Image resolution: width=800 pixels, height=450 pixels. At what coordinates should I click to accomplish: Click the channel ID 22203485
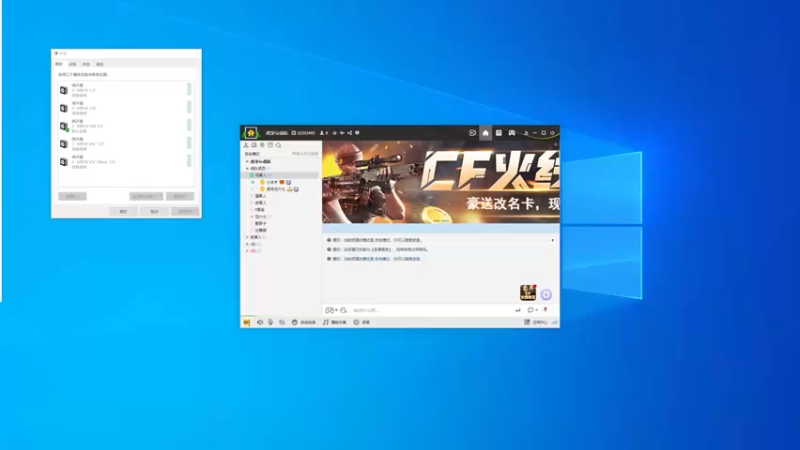coord(304,133)
